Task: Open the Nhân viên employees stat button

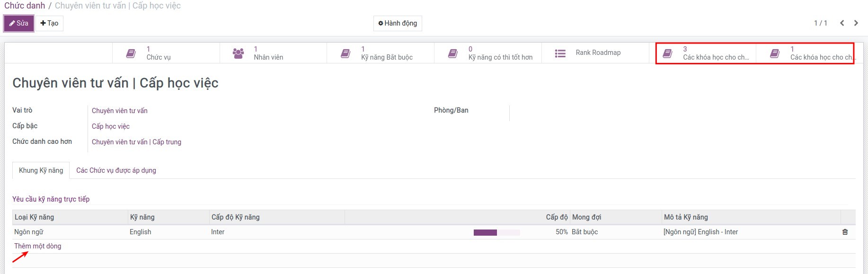Action: click(x=273, y=53)
